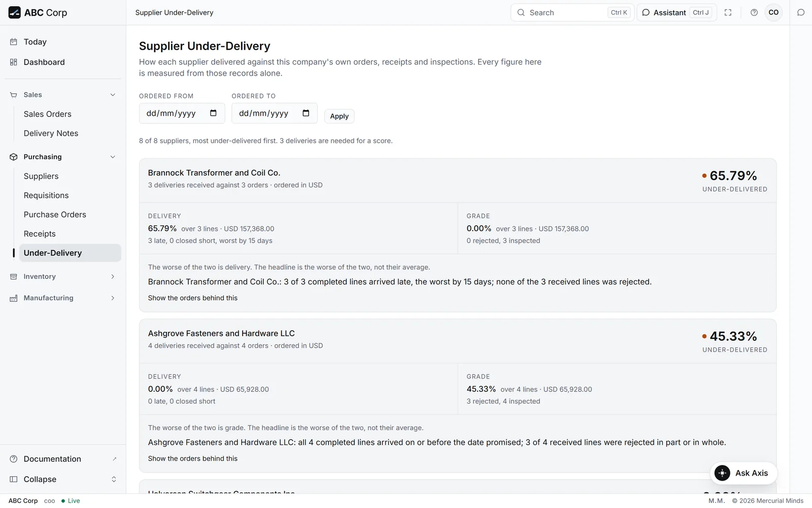Open calendar picker in Ordered From field

(x=213, y=113)
